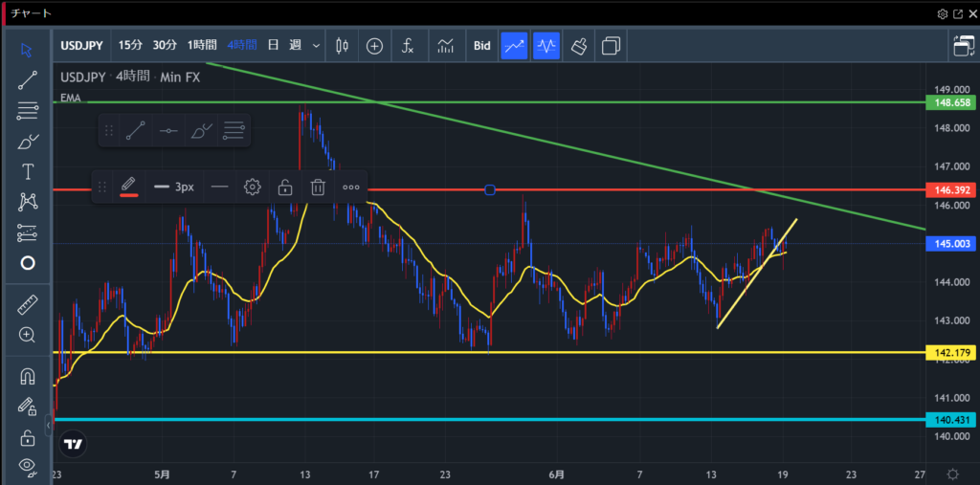Pop out the chart panel

tap(958, 13)
